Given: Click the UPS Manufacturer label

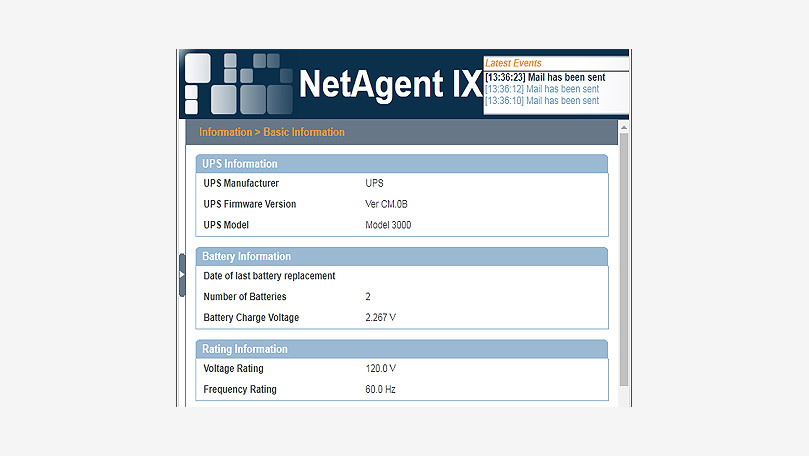Looking at the screenshot, I should click(x=241, y=183).
